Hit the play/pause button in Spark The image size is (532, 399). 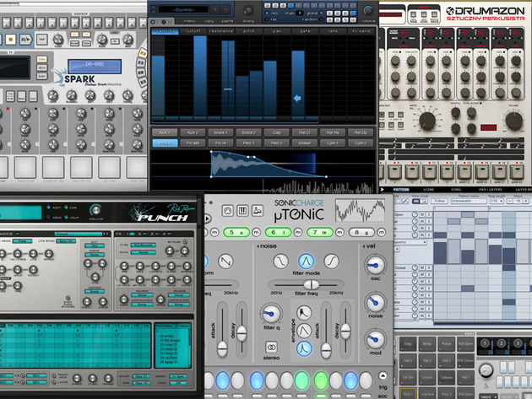point(26,40)
